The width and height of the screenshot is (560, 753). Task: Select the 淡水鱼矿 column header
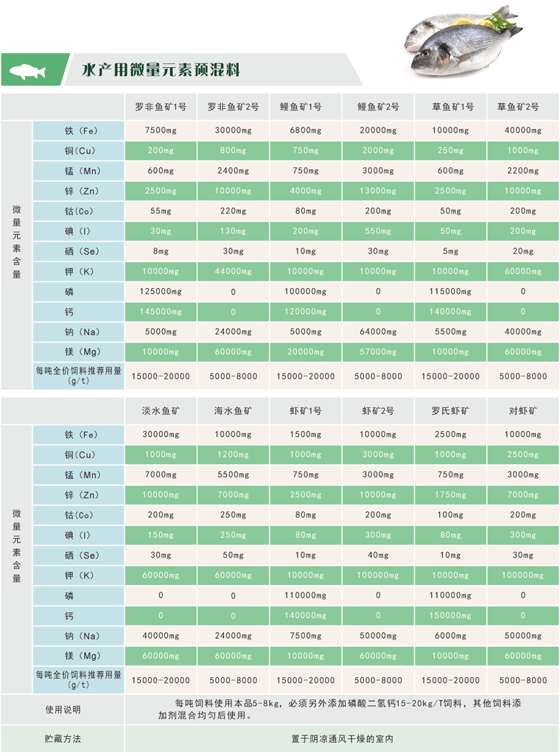pyautogui.click(x=161, y=410)
